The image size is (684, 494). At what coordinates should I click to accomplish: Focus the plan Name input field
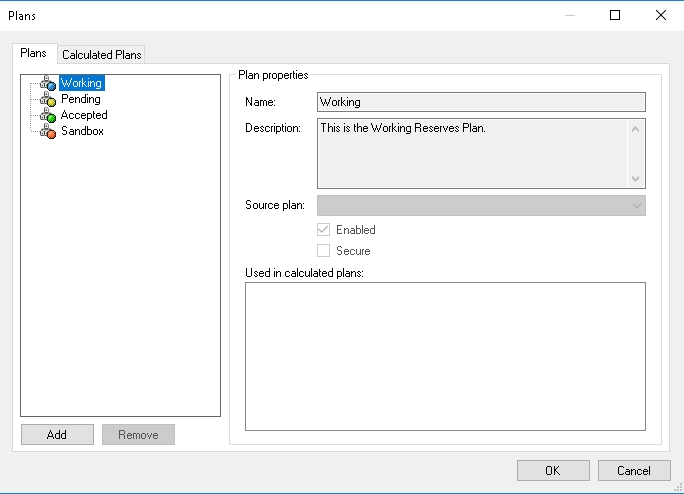[x=481, y=102]
